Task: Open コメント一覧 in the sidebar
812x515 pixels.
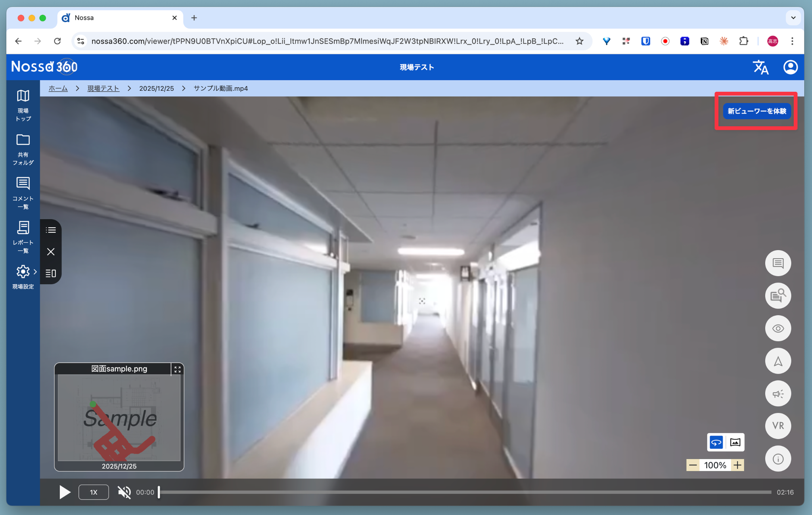Action: click(x=23, y=193)
